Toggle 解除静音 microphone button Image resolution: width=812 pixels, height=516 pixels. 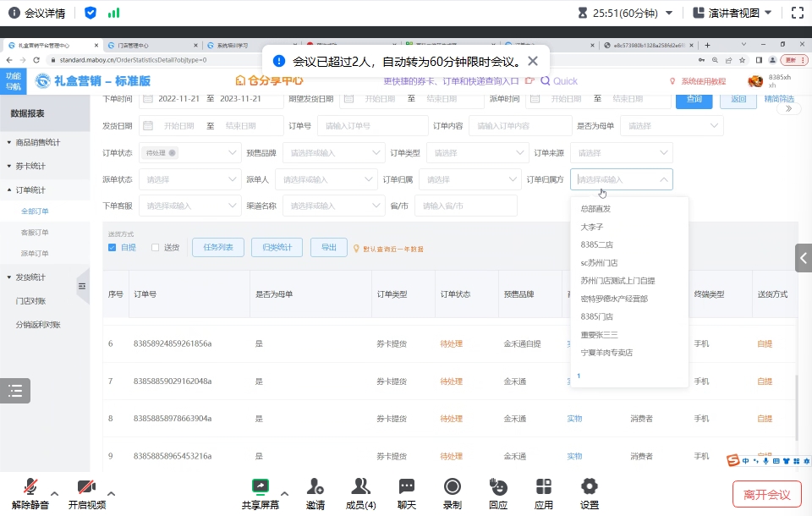click(30, 488)
